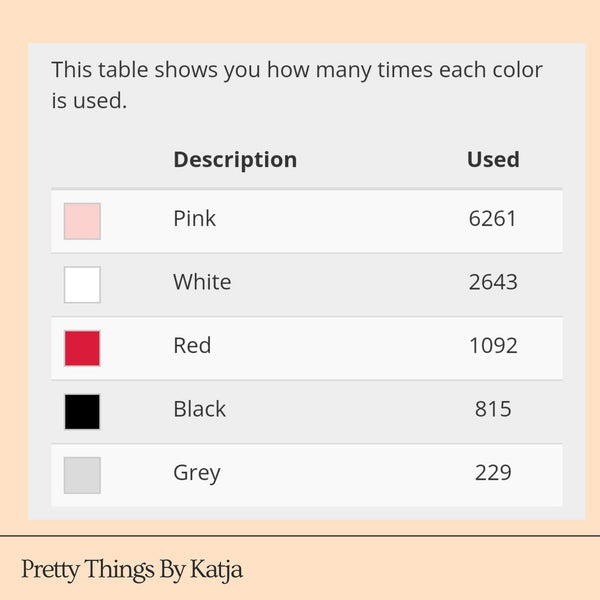This screenshot has width=600, height=600.
Task: Click the Black description text
Action: [x=200, y=409]
